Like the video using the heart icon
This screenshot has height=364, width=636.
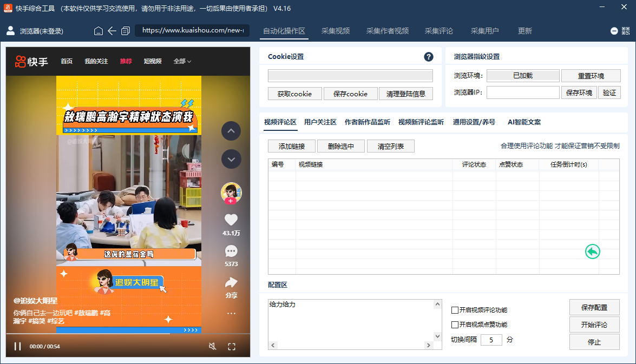(231, 219)
